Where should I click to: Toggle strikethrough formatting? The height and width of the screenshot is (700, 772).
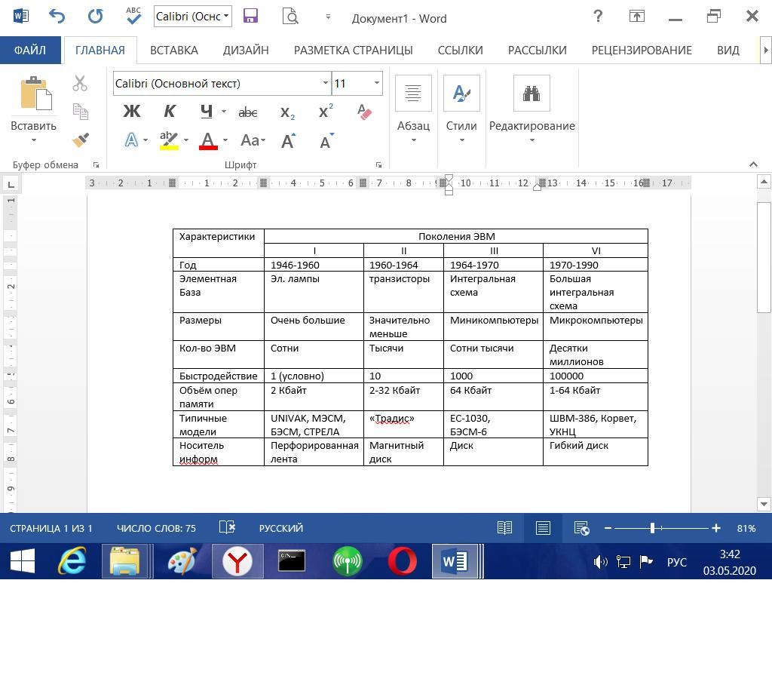tap(247, 112)
